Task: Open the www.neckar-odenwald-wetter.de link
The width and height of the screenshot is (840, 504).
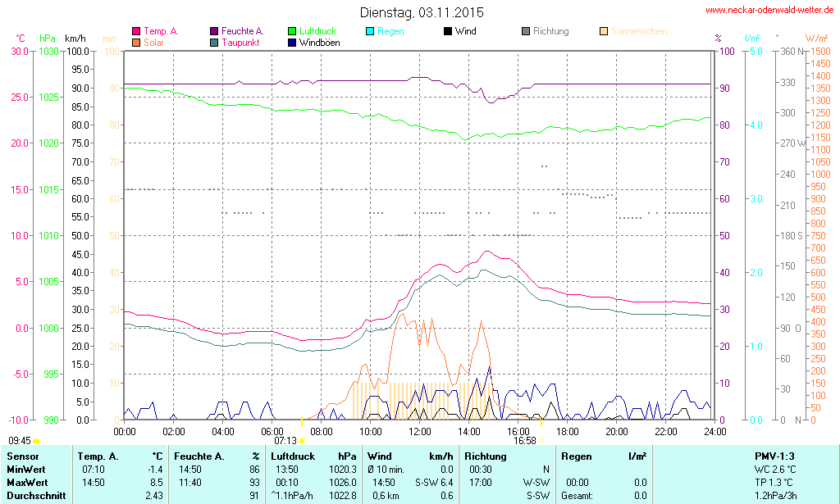Action: (x=769, y=11)
